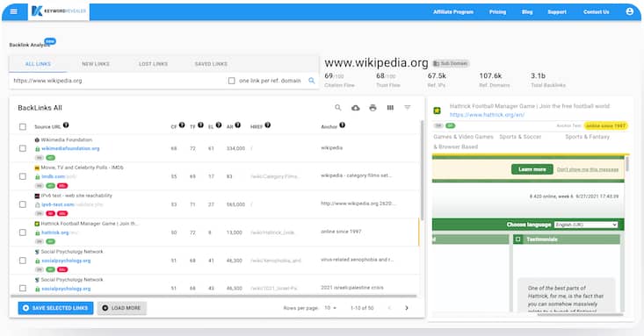Click the Sub Domain badge next to wikipedia.org
The width and height of the screenshot is (644, 336).
click(451, 63)
